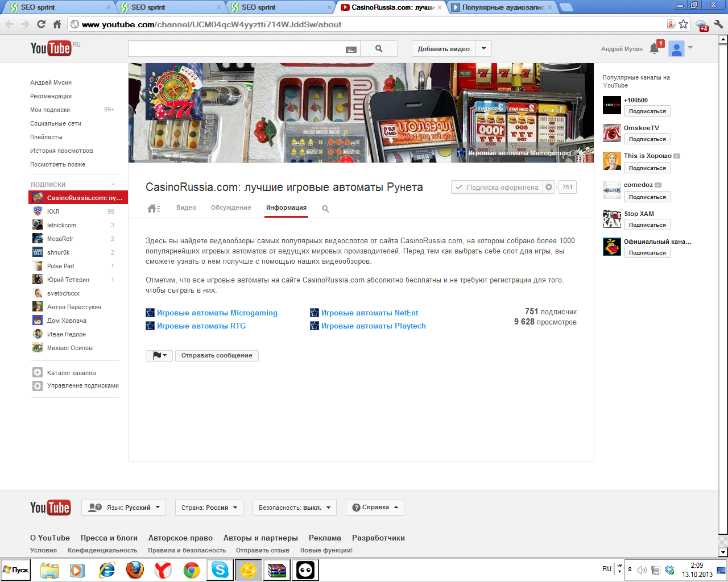Open the Язык: Русский dropdown
This screenshot has width=728, height=582.
click(x=123, y=508)
